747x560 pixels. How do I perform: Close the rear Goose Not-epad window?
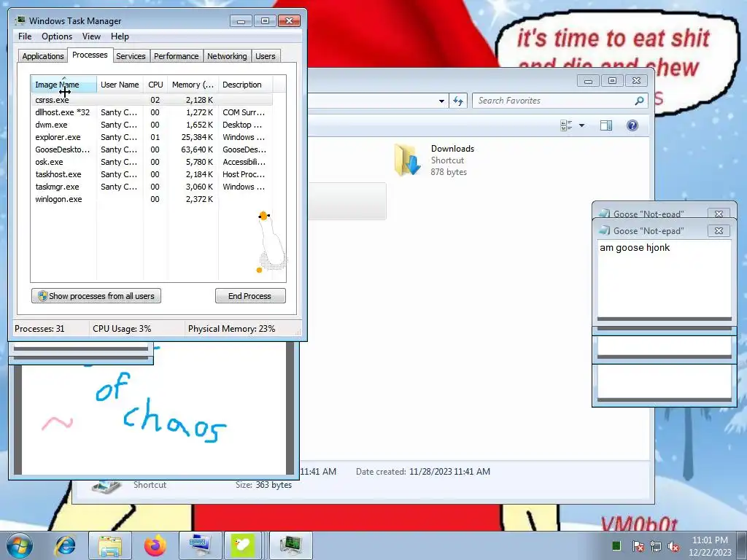tap(719, 214)
